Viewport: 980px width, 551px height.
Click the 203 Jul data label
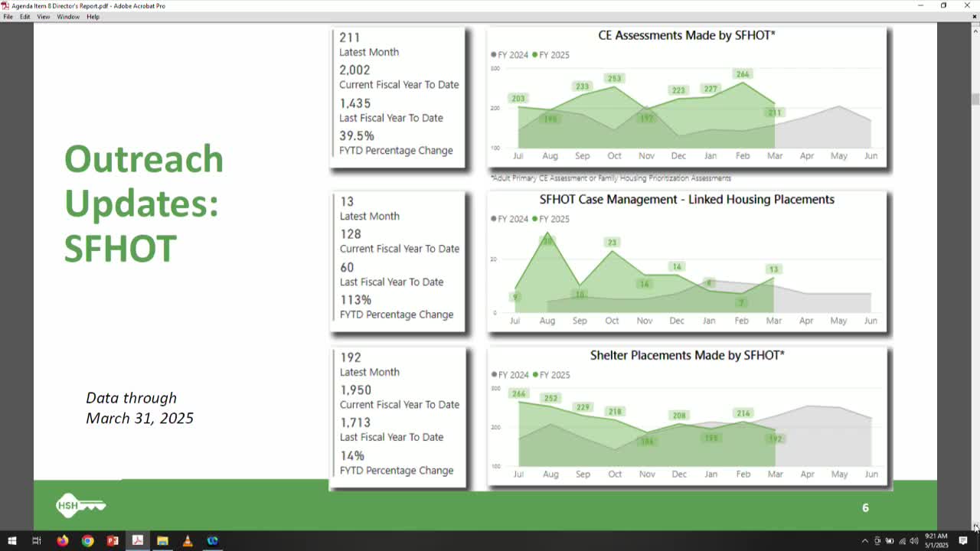(x=518, y=98)
